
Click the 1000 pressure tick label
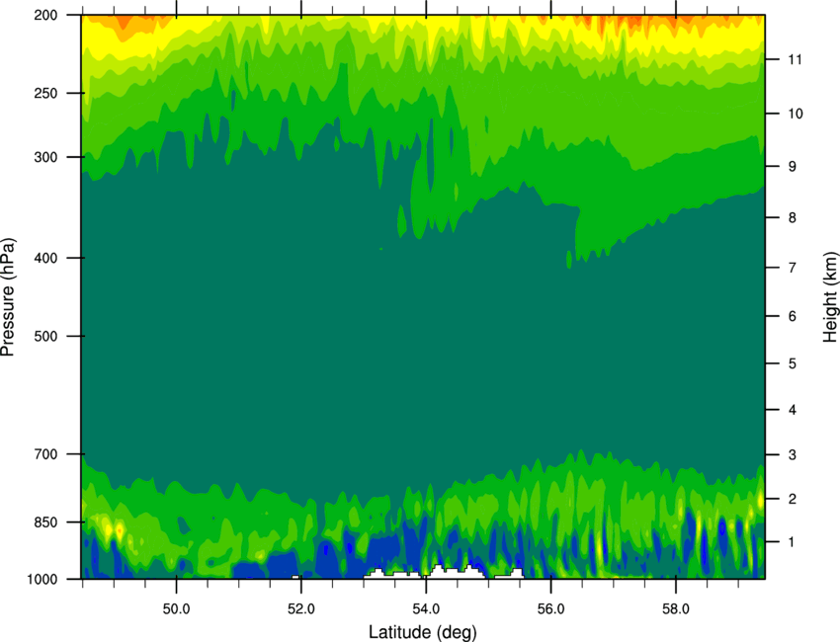click(x=42, y=580)
